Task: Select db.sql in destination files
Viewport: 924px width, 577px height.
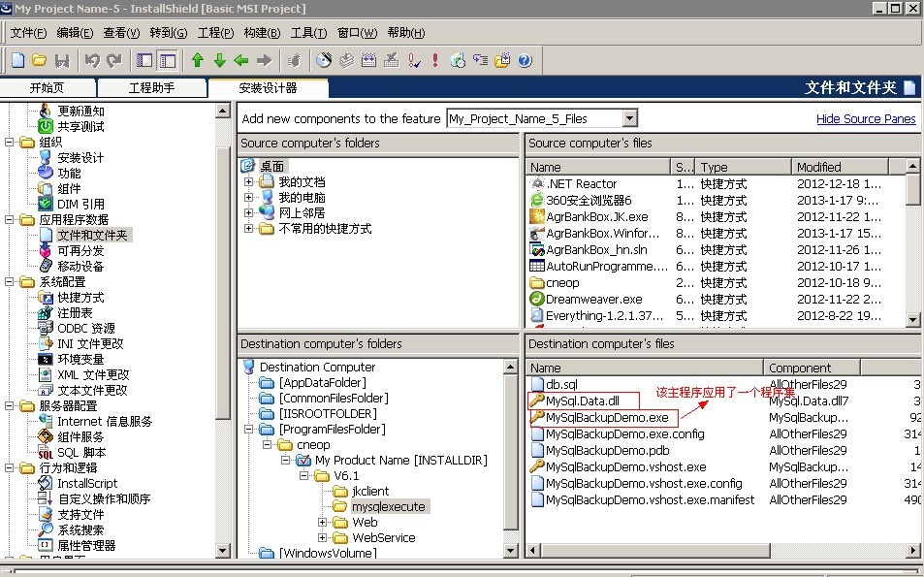Action: point(561,384)
